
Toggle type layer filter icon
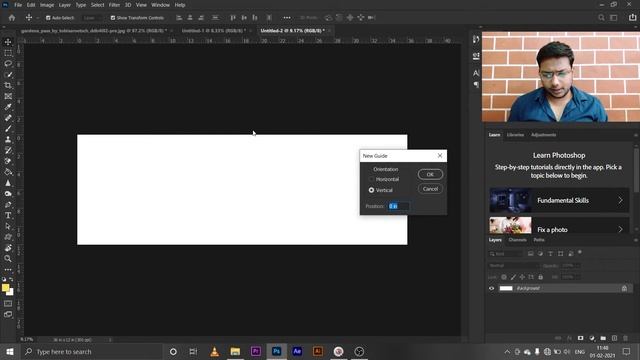550,253
